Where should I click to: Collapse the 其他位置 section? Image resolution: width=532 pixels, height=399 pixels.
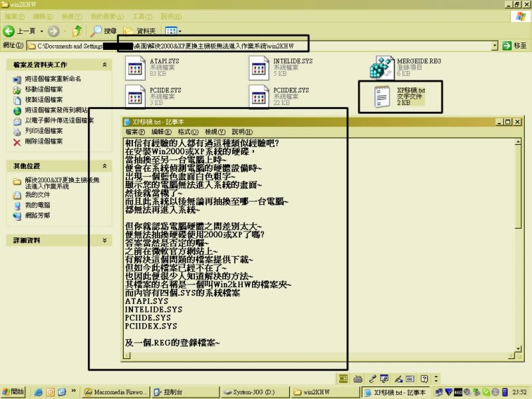(x=104, y=166)
